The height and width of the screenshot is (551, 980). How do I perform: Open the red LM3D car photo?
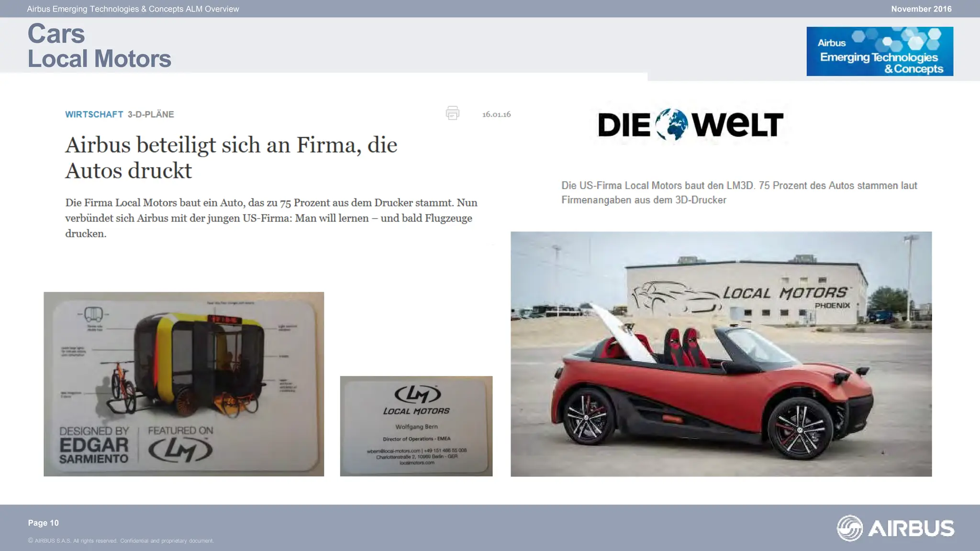(x=721, y=354)
